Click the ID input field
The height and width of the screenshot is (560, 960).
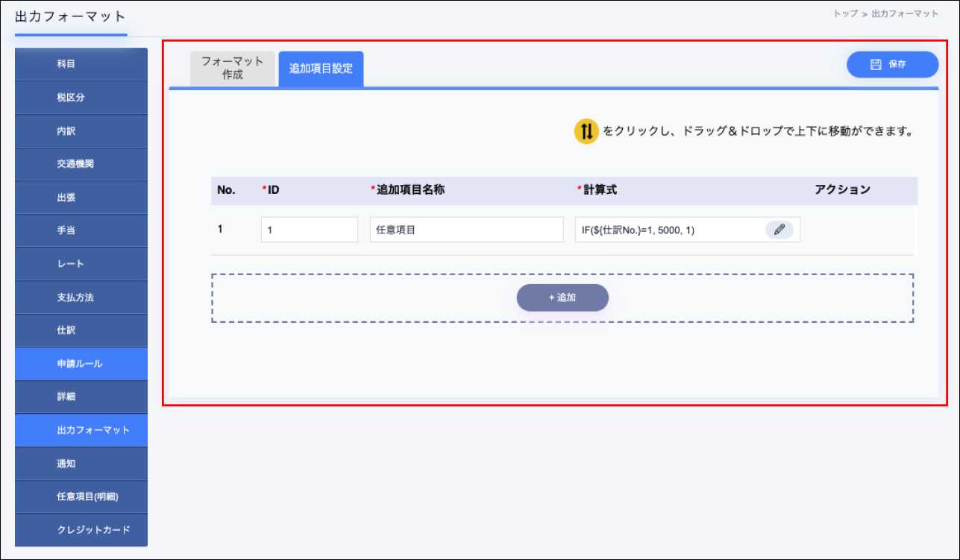310,230
